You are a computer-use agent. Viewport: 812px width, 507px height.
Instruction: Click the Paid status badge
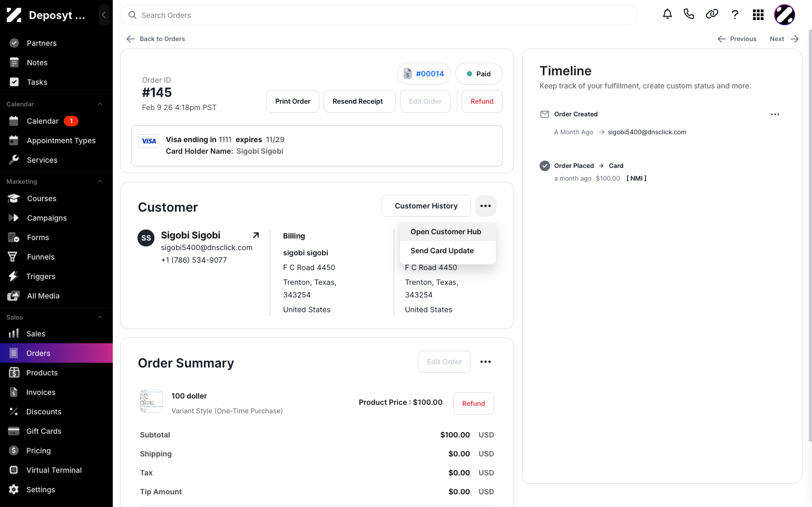[x=479, y=74]
